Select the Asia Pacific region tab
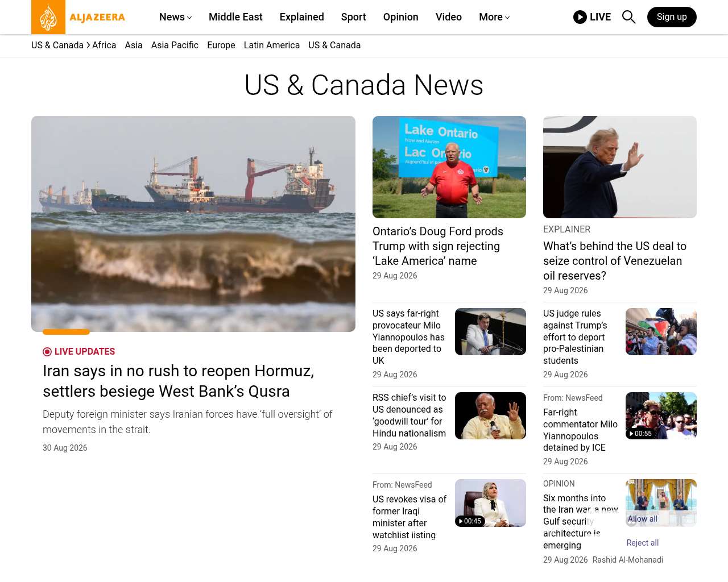This screenshot has width=728, height=582. coord(175,45)
